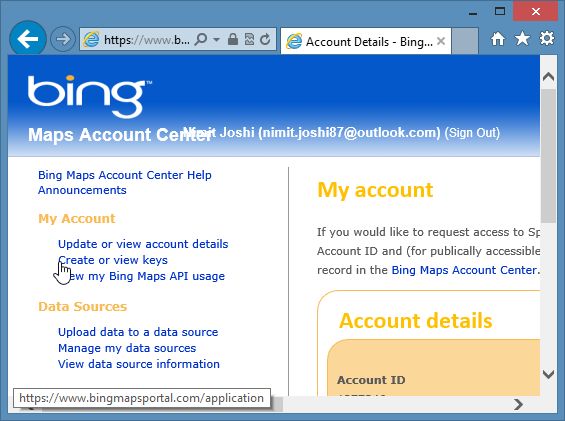Open the Announcements link
The image size is (565, 421).
point(82,190)
